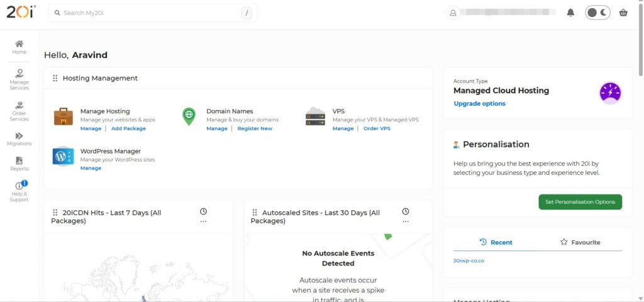Click the WordPress Manager icon
The height and width of the screenshot is (302, 644).
tap(64, 156)
